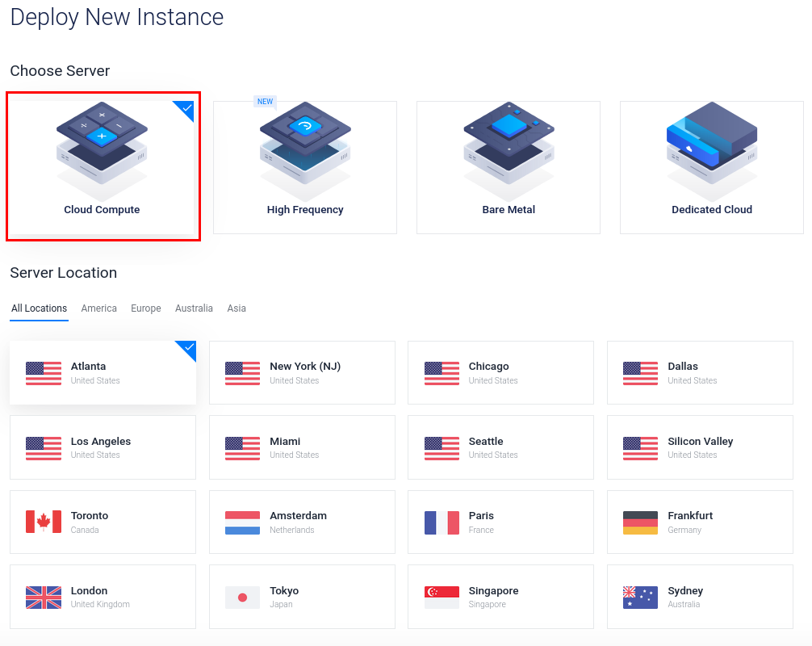This screenshot has width=812, height=646.
Task: Choose the London server location
Action: click(x=103, y=597)
